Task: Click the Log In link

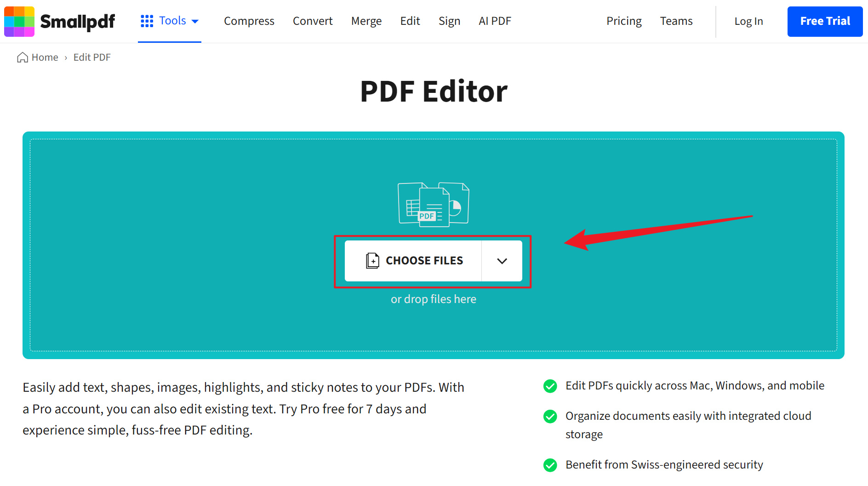Action: 748,21
